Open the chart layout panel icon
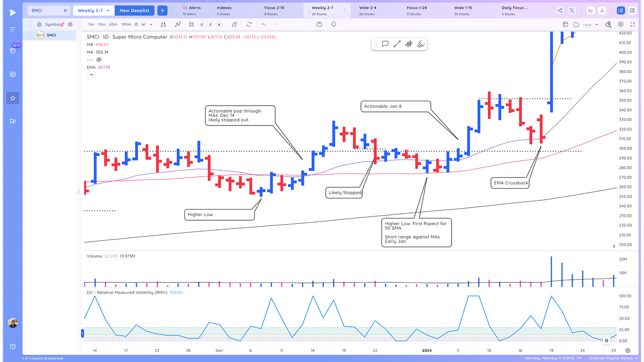The height and width of the screenshot is (362, 644). [x=565, y=25]
